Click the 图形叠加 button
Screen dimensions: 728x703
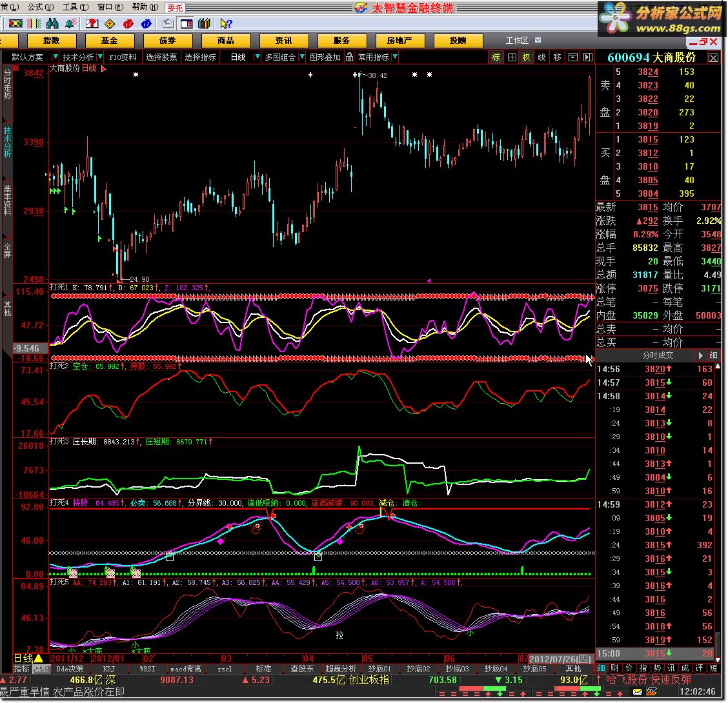pyautogui.click(x=325, y=57)
